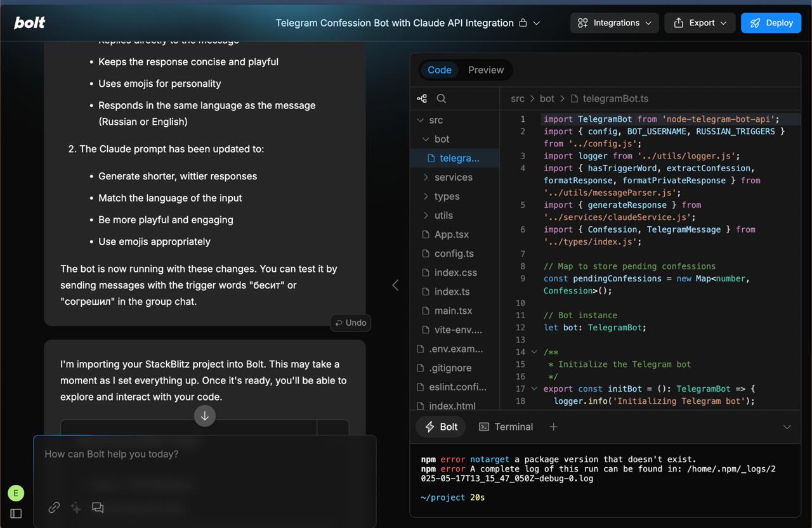Toggle the sidebar panel icon
812x528 pixels.
pos(16,513)
